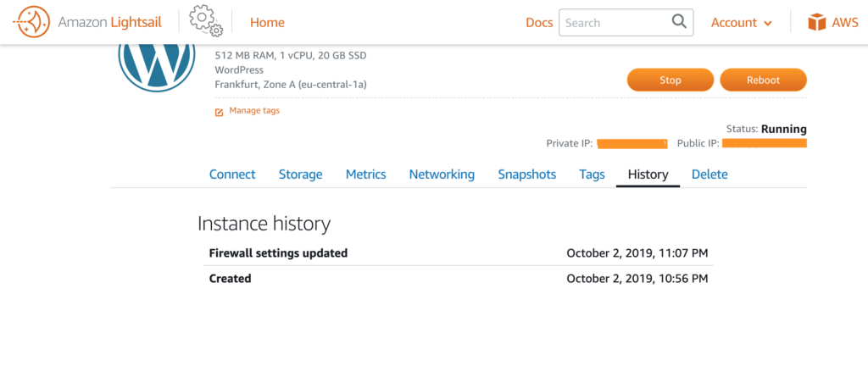Go to the Home page
The width and height of the screenshot is (868, 366).
tap(267, 23)
